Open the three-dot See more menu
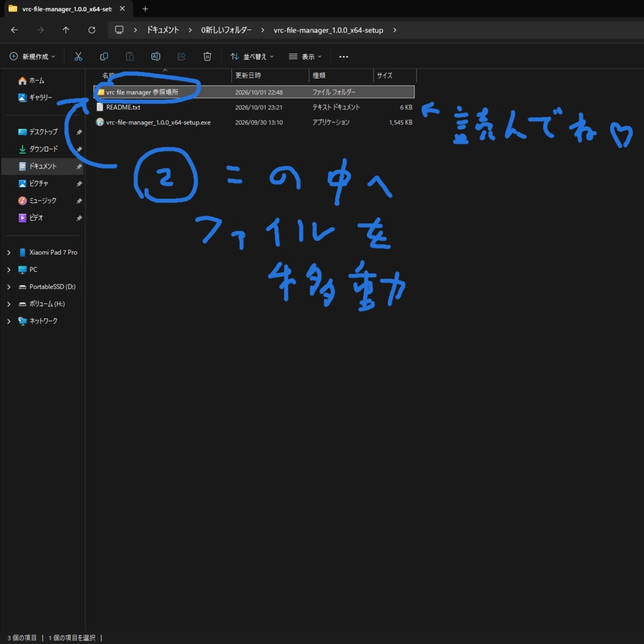Viewport: 644px width, 644px height. pyautogui.click(x=344, y=56)
